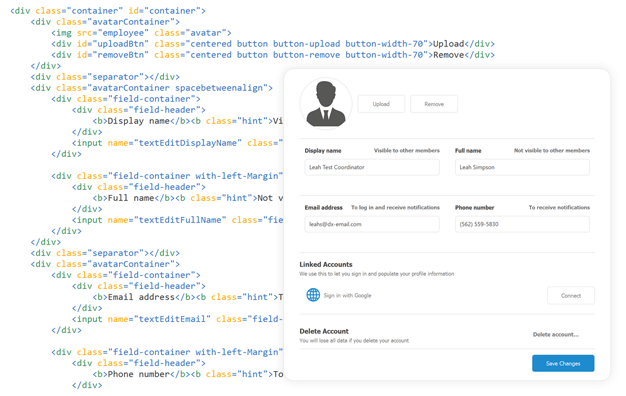Click the textEditEmail input code line
The width and height of the screenshot is (626, 396).
pyautogui.click(x=177, y=319)
